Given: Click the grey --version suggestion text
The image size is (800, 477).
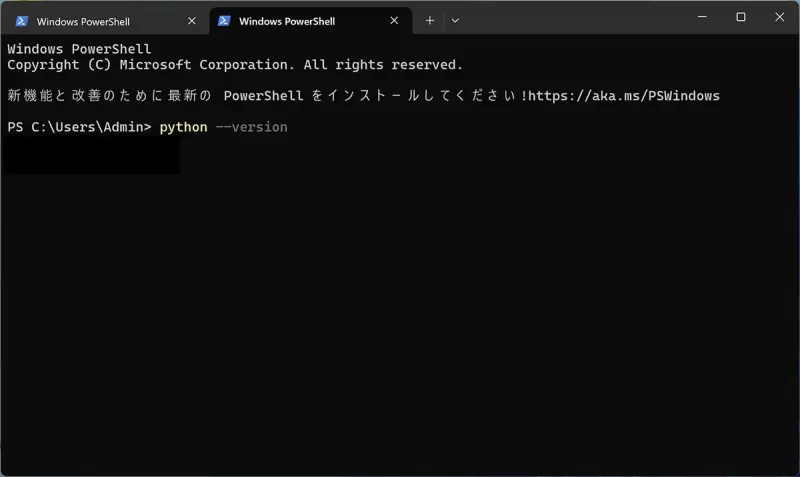Looking at the screenshot, I should (252, 127).
